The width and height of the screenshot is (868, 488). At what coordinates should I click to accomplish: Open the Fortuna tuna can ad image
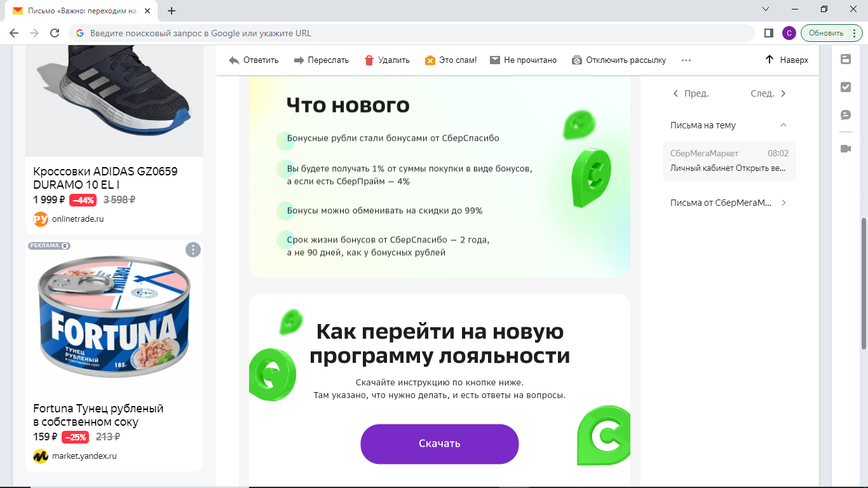point(114,318)
